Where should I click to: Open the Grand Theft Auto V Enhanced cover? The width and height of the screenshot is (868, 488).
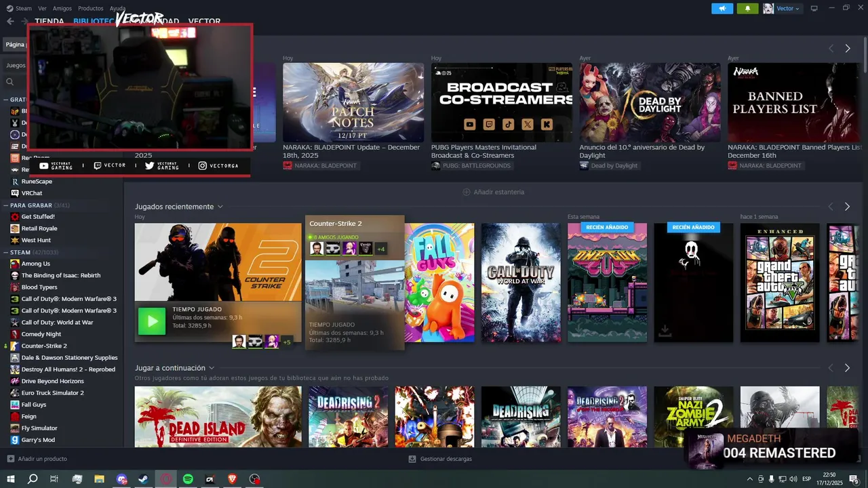pyautogui.click(x=780, y=283)
